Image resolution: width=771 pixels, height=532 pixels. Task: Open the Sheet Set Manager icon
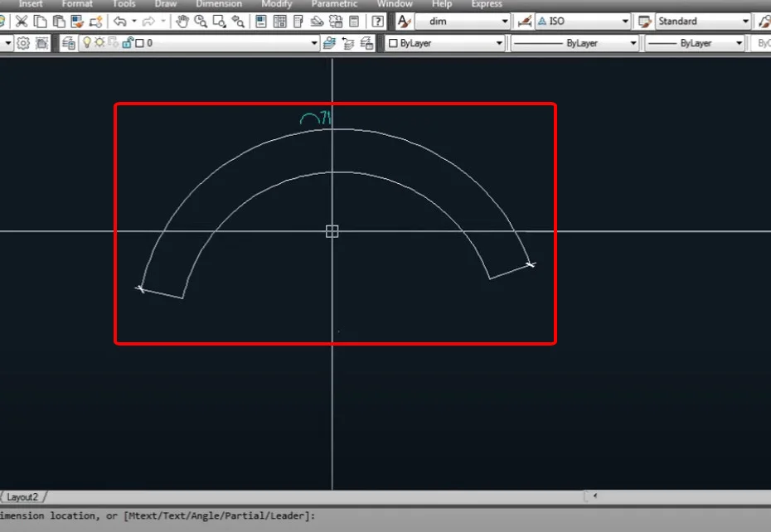pos(317,22)
